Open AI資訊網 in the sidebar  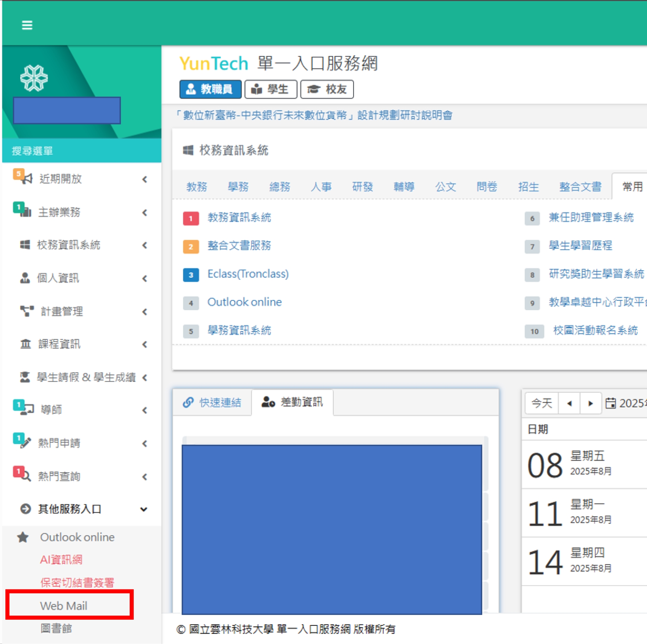61,560
